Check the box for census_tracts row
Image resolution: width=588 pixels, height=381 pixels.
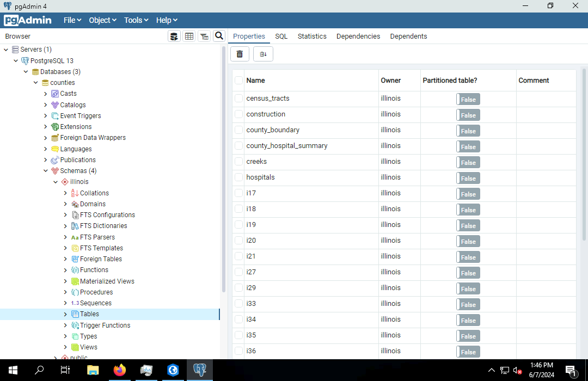(238, 99)
